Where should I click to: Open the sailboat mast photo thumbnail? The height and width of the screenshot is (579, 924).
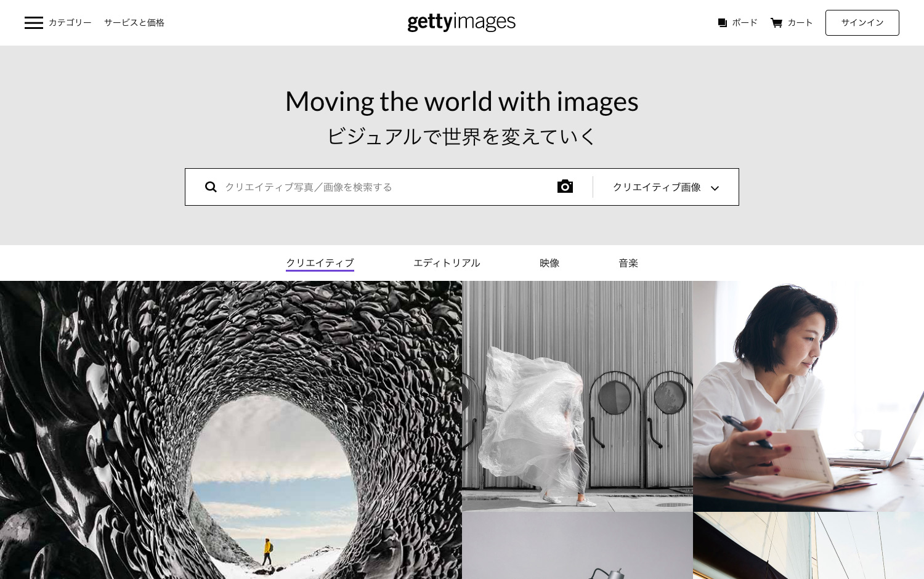click(x=808, y=545)
